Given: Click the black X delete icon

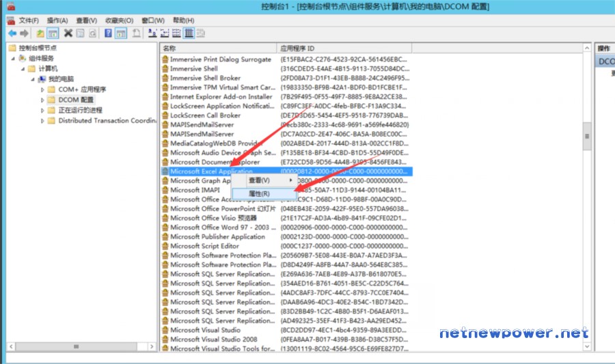Looking at the screenshot, I should (x=68, y=33).
